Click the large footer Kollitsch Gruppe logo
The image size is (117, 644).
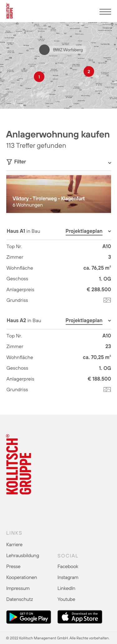click(x=19, y=464)
